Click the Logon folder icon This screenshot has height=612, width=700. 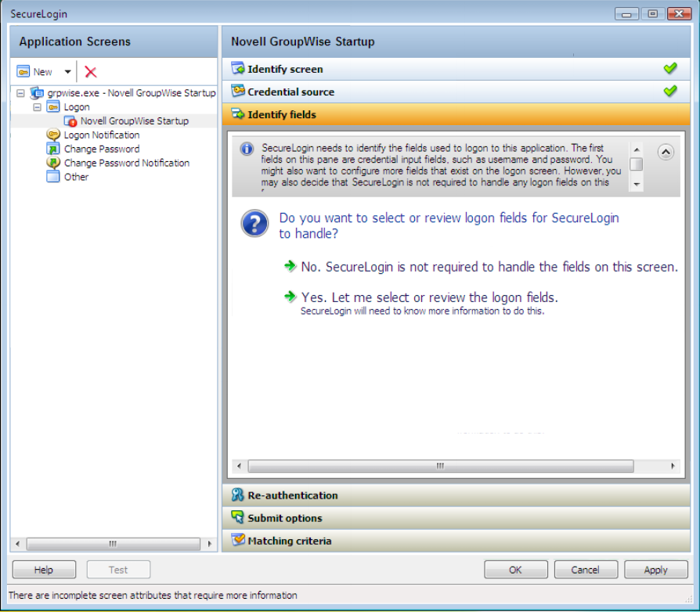tap(53, 107)
